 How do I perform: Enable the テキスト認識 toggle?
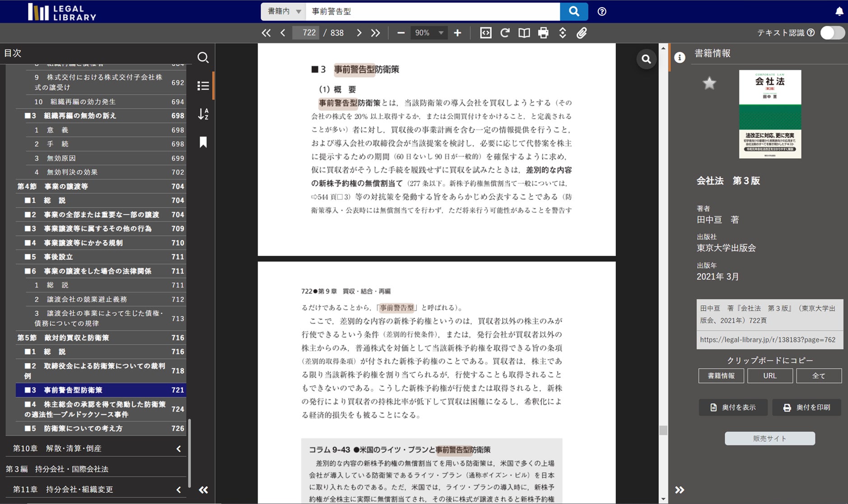[x=832, y=32]
